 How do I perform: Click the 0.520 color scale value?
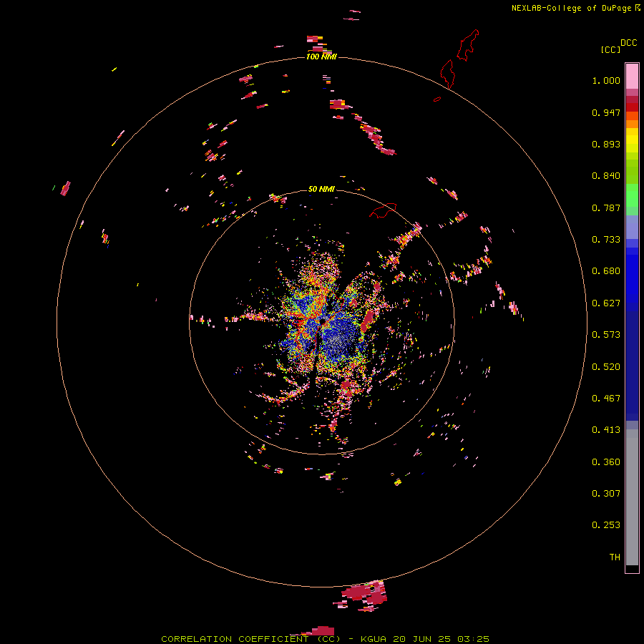click(x=606, y=367)
